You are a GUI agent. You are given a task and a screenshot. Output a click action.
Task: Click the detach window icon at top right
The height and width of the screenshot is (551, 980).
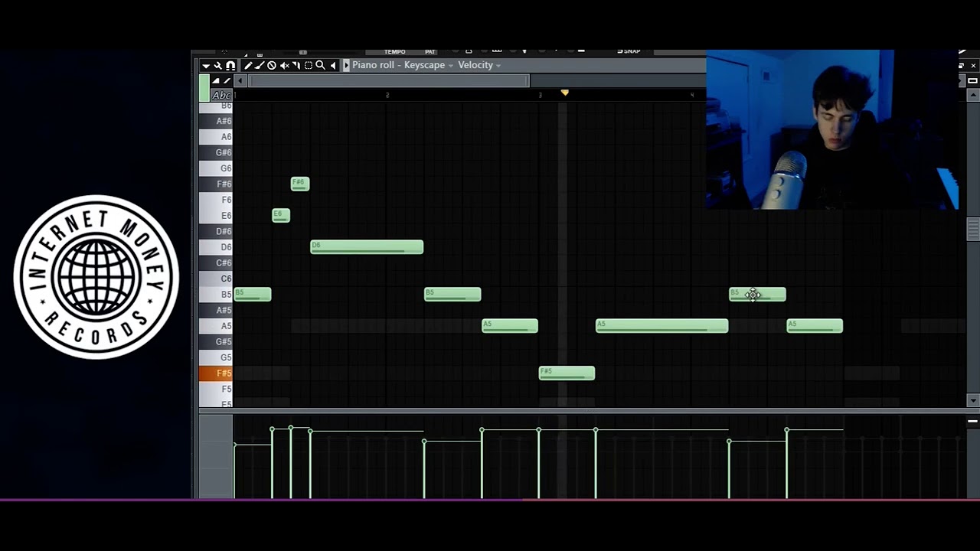pyautogui.click(x=962, y=66)
